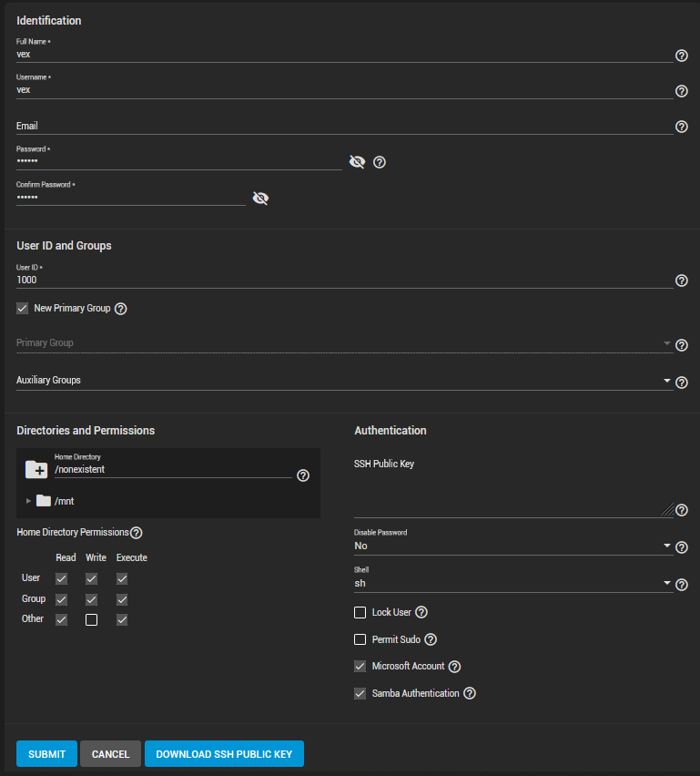700x776 pixels.
Task: Toggle Group Read permission
Action: pyautogui.click(x=61, y=599)
